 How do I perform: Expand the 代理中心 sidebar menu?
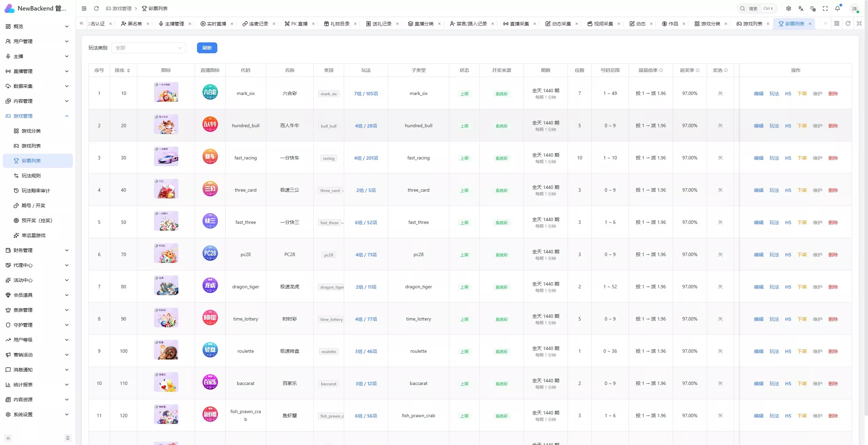point(37,265)
